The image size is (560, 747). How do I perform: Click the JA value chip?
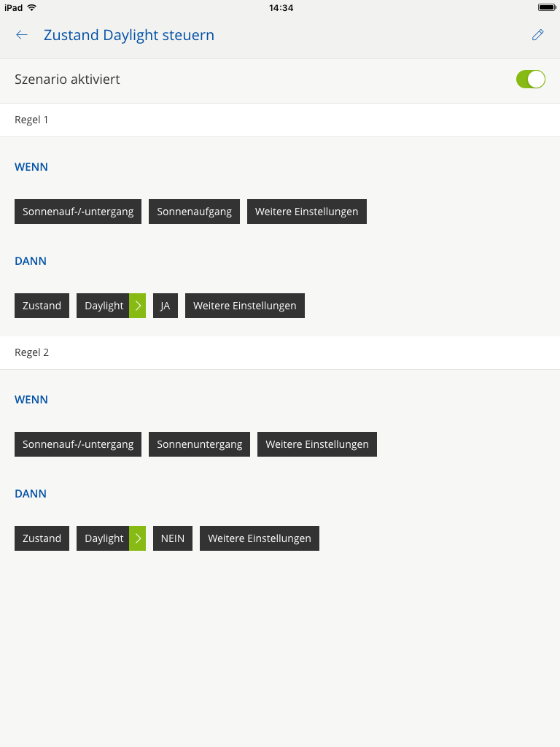(x=166, y=306)
